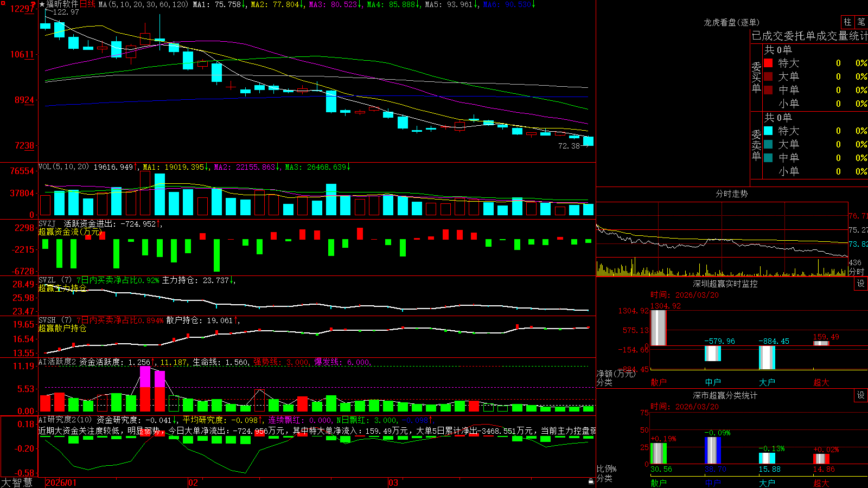868x488 pixels.
Task: Click the MA(5,10,20,30,60,120) indicator label
Action: (x=143, y=4)
